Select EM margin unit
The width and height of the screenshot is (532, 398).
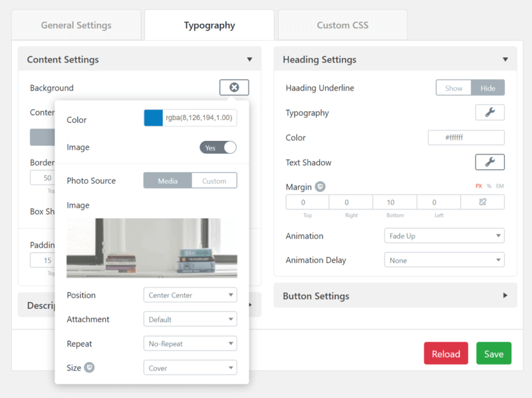[500, 186]
